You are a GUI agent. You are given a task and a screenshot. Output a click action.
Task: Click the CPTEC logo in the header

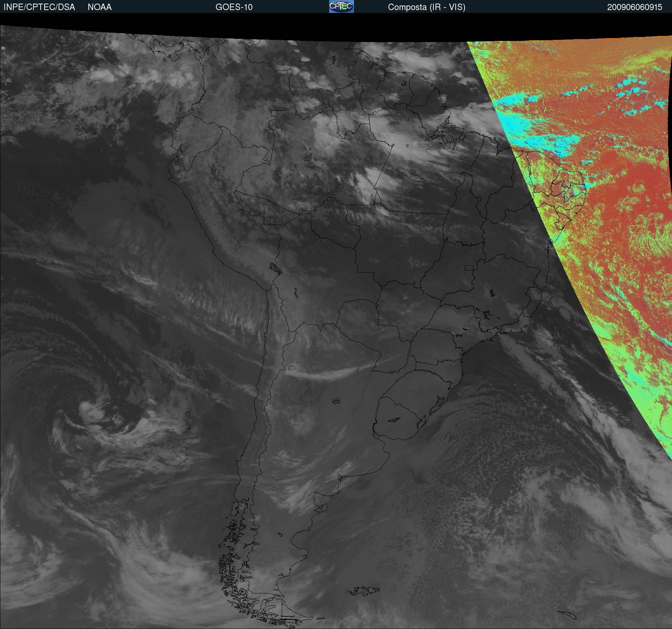pyautogui.click(x=341, y=6)
